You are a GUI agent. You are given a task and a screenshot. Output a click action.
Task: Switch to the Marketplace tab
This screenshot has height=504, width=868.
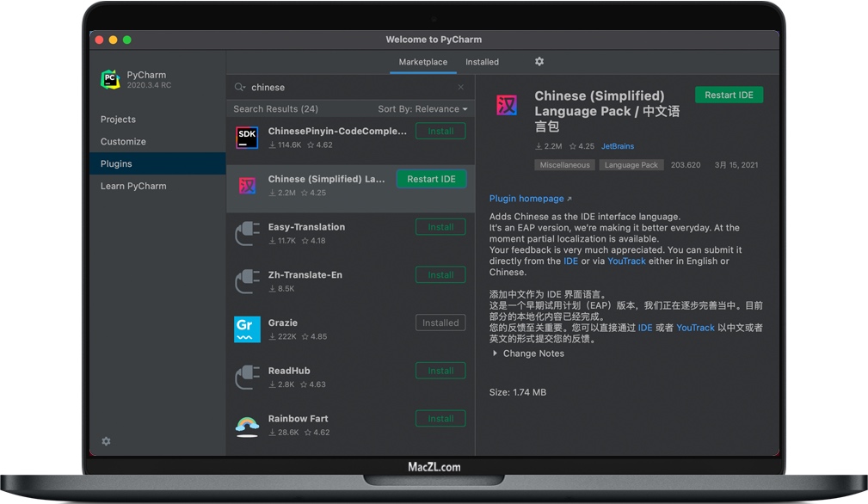point(423,62)
